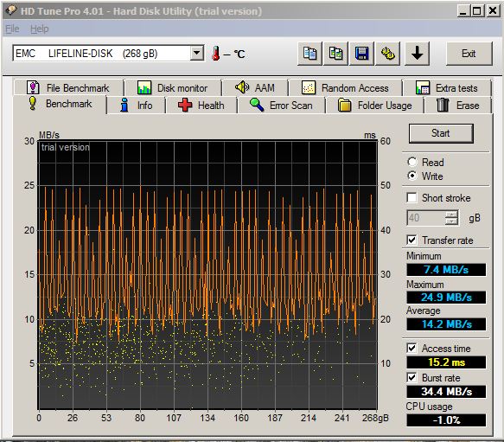This screenshot has width=504, height=442.
Task: Open the options gear icon
Action: [387, 54]
